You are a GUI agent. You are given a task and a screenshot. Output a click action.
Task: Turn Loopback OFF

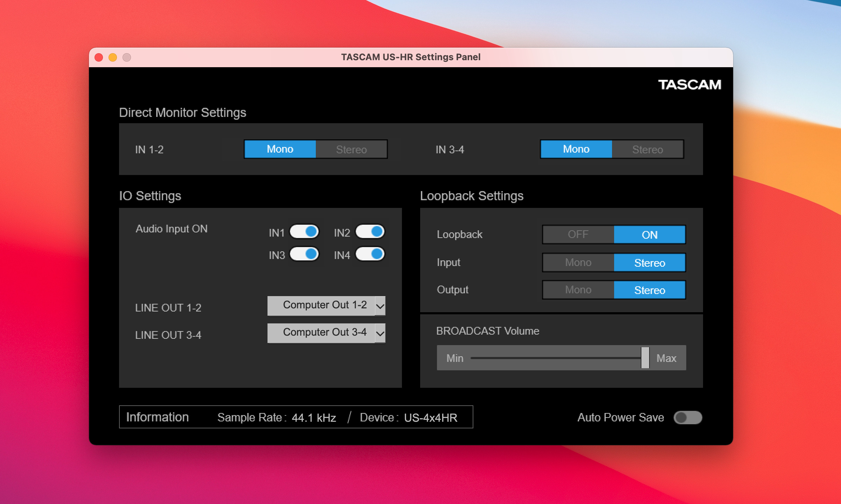[578, 234]
